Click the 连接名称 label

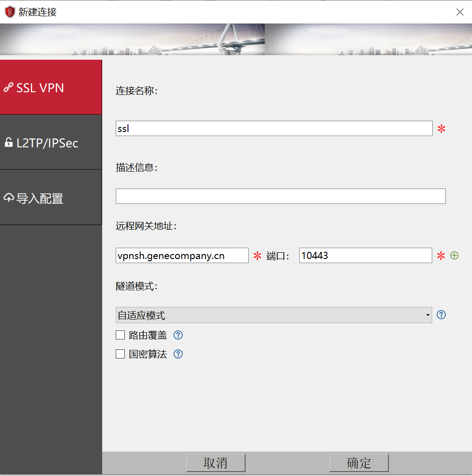pos(137,90)
